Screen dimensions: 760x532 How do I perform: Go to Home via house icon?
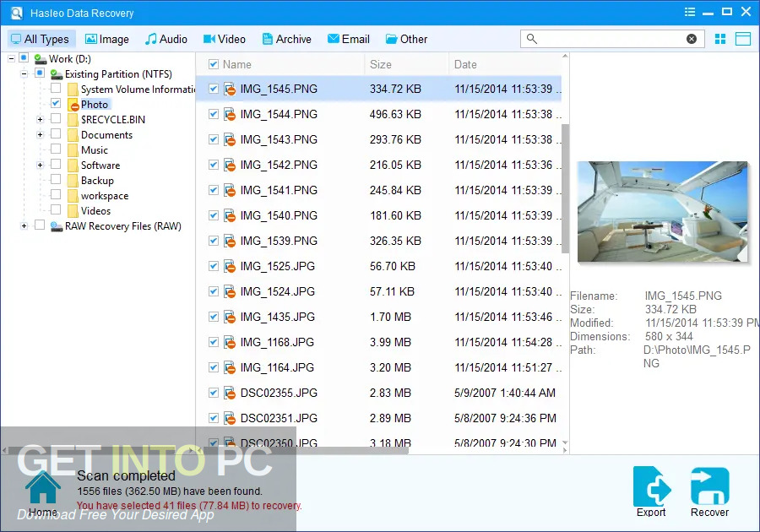[43, 487]
